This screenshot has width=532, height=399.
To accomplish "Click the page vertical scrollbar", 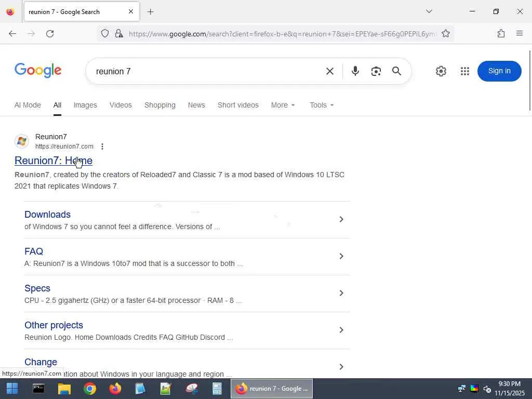I will coord(530,81).
